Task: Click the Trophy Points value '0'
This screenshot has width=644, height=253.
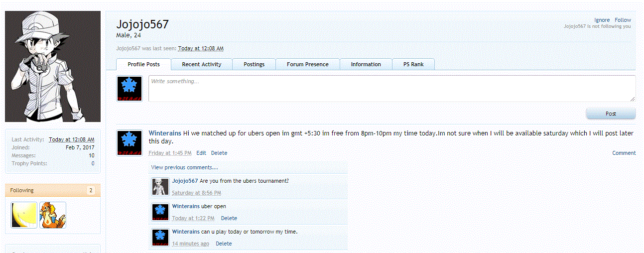Action: [x=93, y=163]
